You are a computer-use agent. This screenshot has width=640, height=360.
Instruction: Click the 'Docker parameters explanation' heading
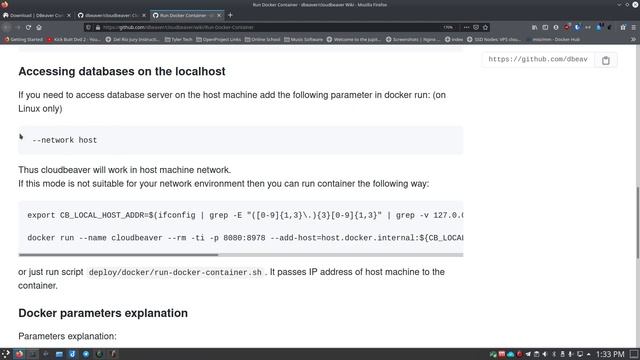click(x=103, y=313)
